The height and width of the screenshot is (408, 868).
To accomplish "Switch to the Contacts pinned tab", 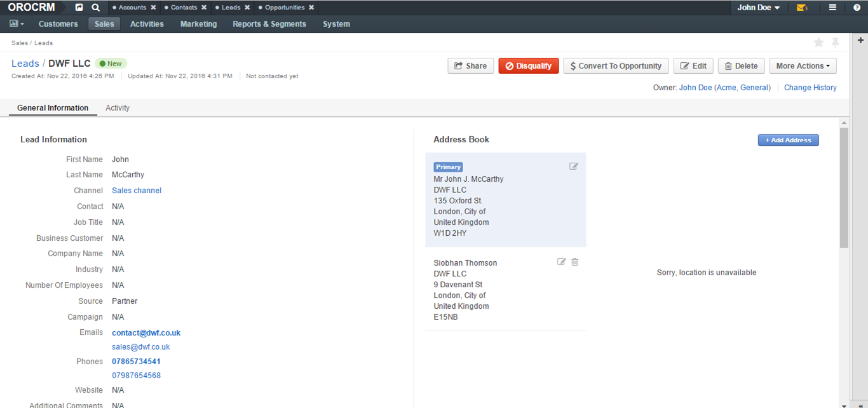I will point(184,8).
